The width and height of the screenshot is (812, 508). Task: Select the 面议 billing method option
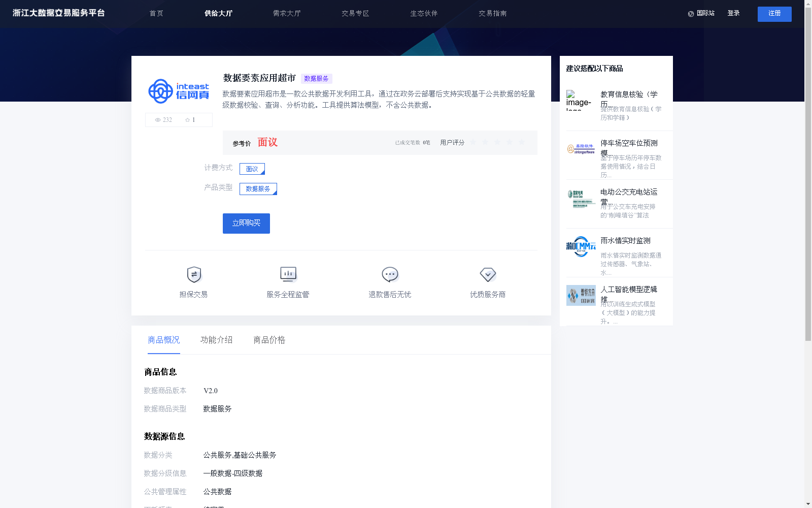click(252, 169)
